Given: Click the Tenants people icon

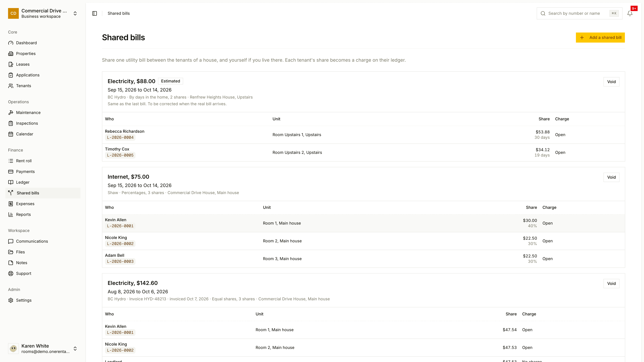Looking at the screenshot, I should (11, 86).
